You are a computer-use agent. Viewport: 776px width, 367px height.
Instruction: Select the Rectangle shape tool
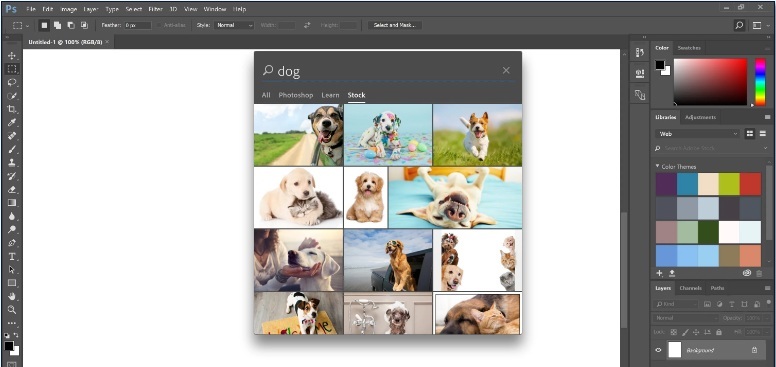[12, 282]
